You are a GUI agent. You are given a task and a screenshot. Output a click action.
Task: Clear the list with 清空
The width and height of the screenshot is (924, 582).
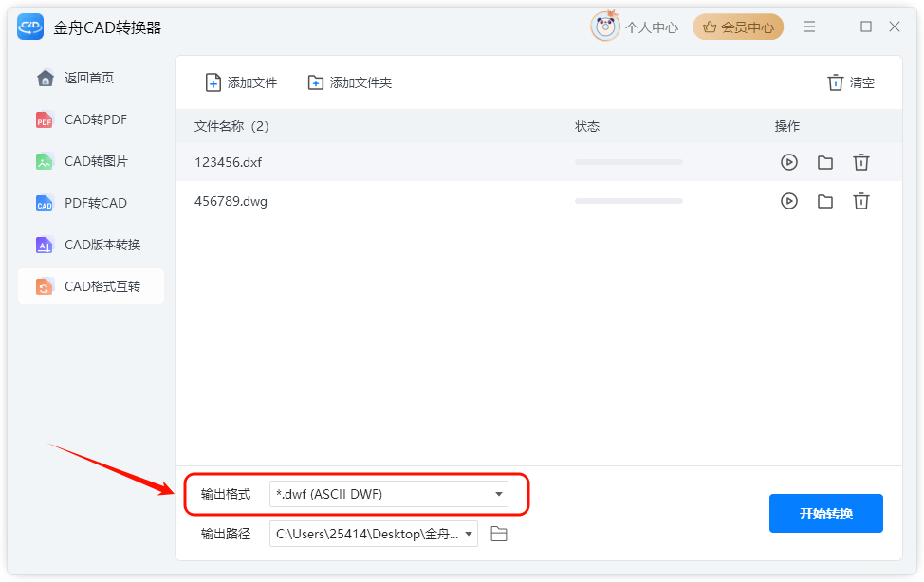tap(850, 82)
